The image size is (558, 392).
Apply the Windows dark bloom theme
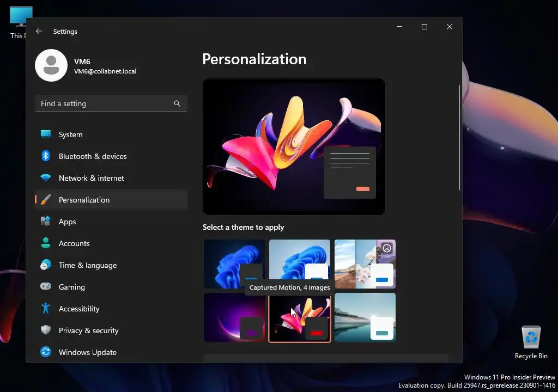[x=234, y=264]
